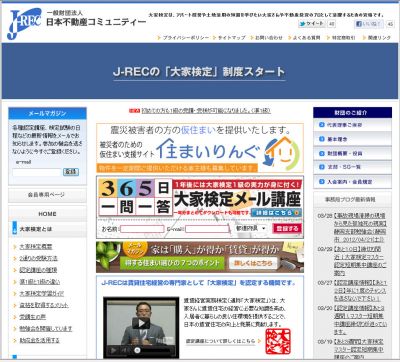Click the 住まいりんぐ house logo banner
This screenshot has width=400, height=362.
[200, 148]
